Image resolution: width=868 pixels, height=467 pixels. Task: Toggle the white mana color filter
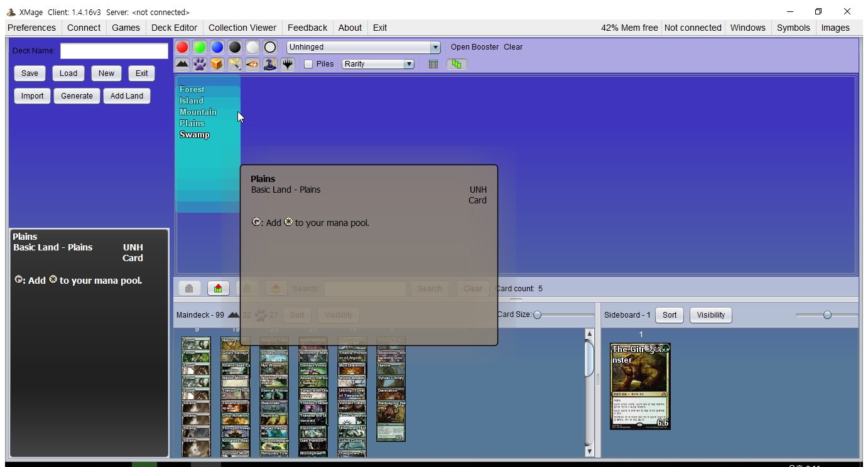[252, 47]
